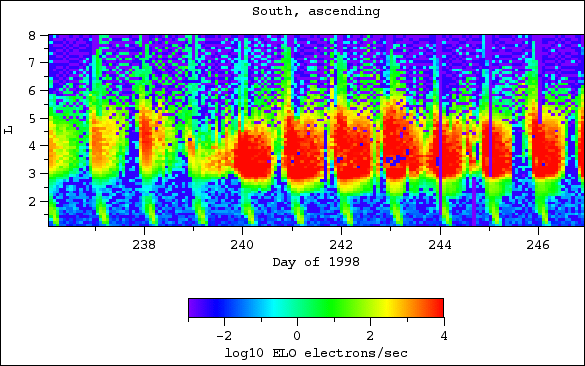
Task: Click the x-axis tick label 244
Action: click(440, 245)
